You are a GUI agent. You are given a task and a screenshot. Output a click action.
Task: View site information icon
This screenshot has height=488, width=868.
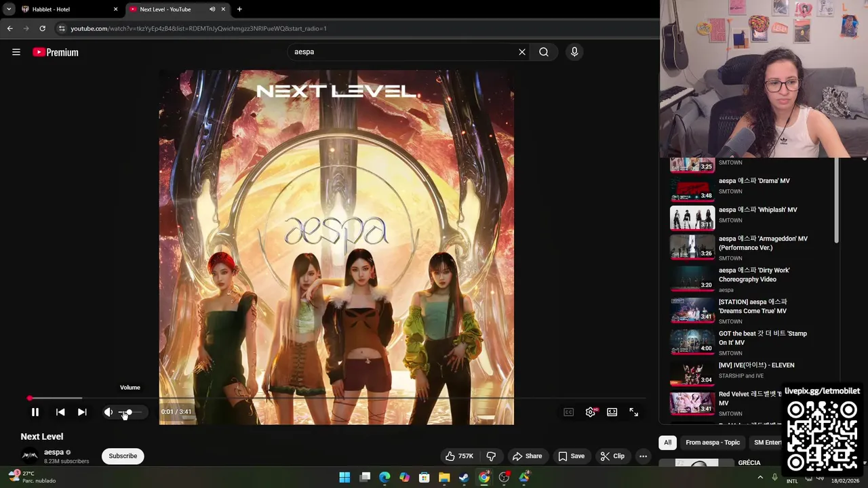tap(62, 28)
